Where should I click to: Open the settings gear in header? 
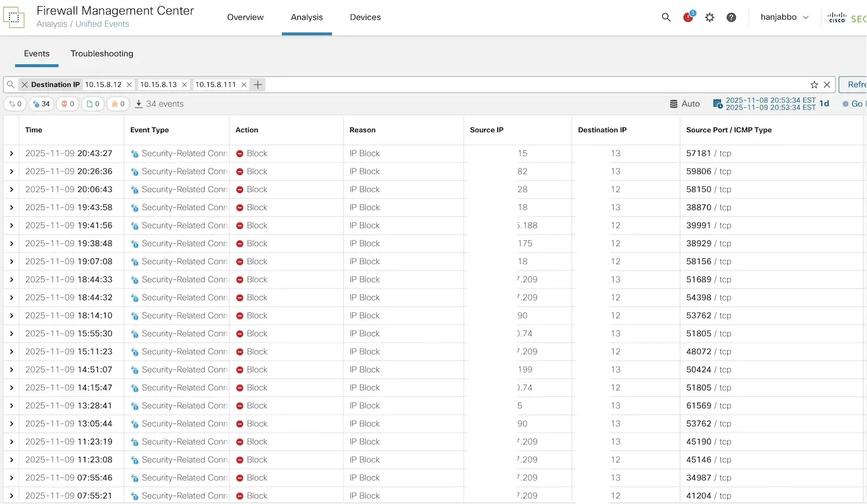pyautogui.click(x=710, y=17)
